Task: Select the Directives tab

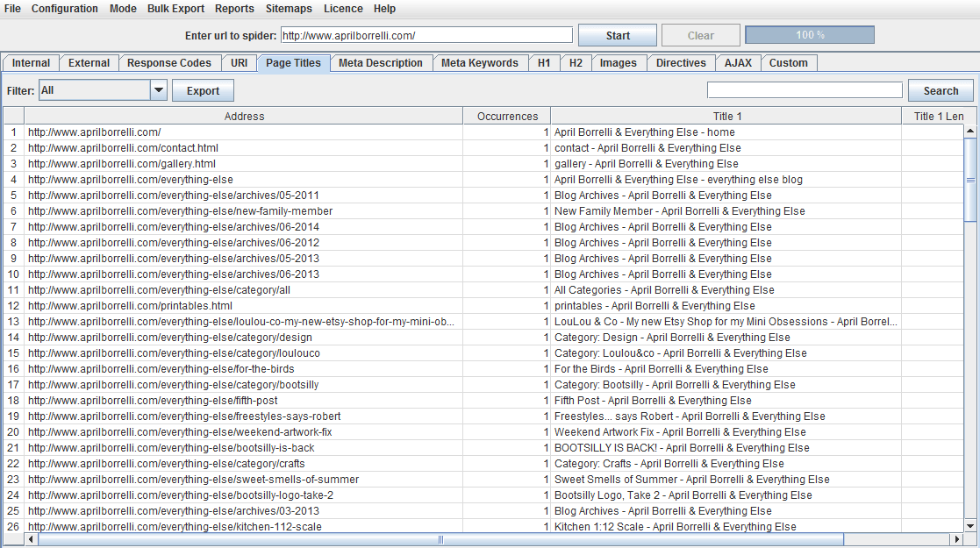Action: pyautogui.click(x=681, y=63)
